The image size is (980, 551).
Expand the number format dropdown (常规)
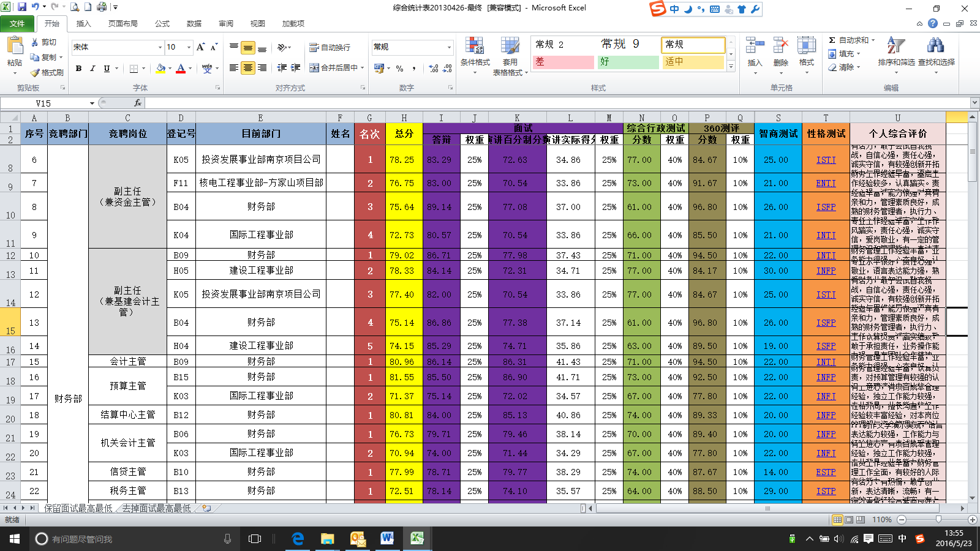point(449,47)
